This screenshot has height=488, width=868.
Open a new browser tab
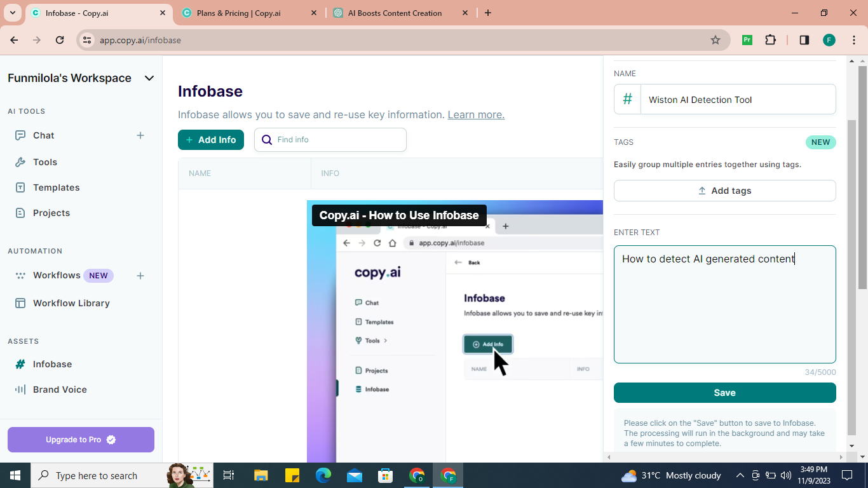pos(488,13)
